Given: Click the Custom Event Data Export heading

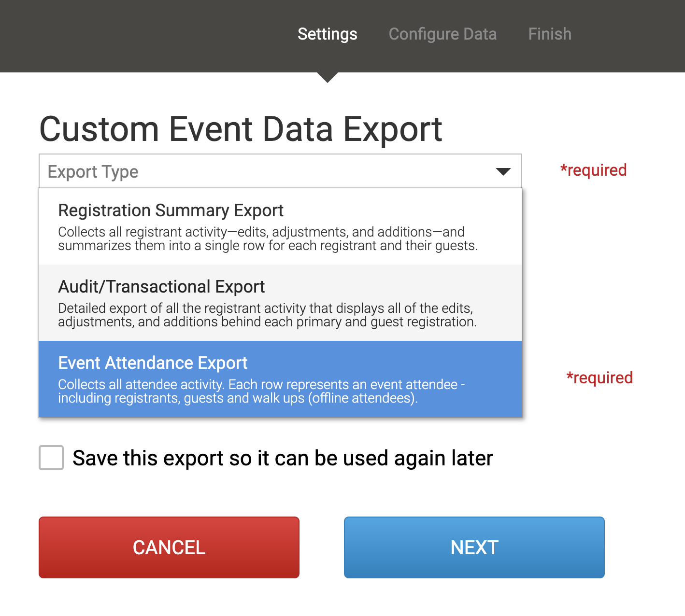Looking at the screenshot, I should pyautogui.click(x=241, y=129).
